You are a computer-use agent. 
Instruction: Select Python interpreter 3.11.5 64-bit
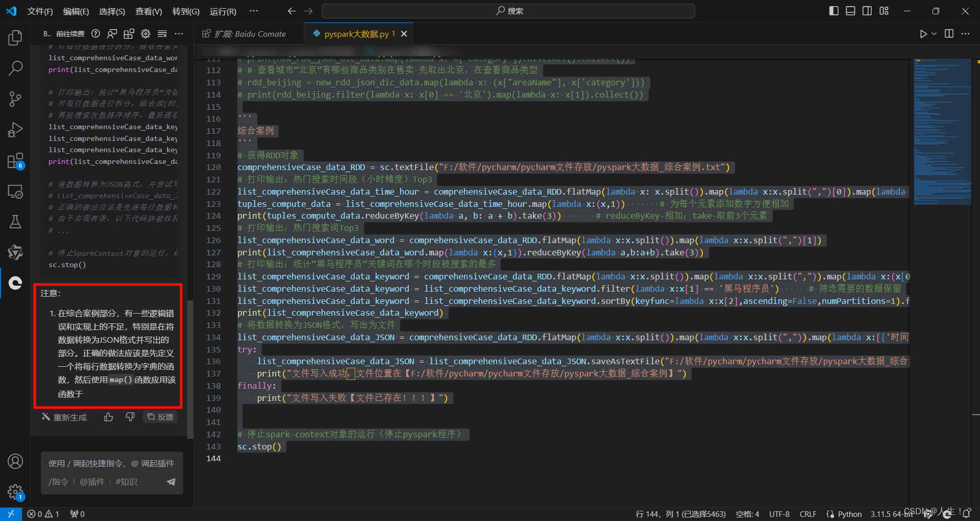coord(892,514)
